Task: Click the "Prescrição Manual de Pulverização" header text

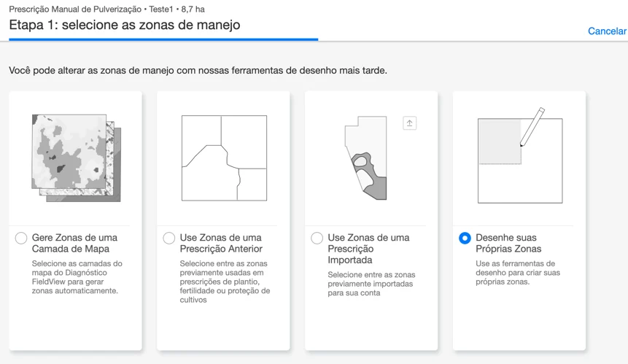Action: (75, 9)
